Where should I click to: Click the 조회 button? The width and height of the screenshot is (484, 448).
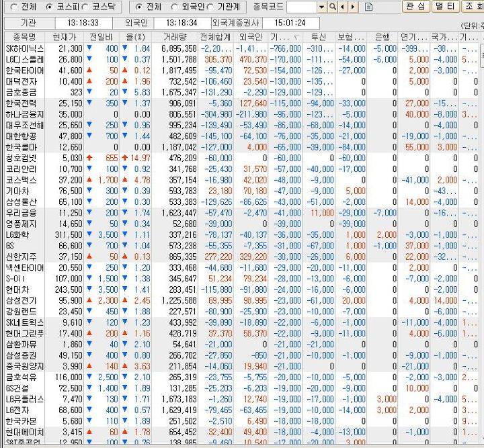point(473,6)
